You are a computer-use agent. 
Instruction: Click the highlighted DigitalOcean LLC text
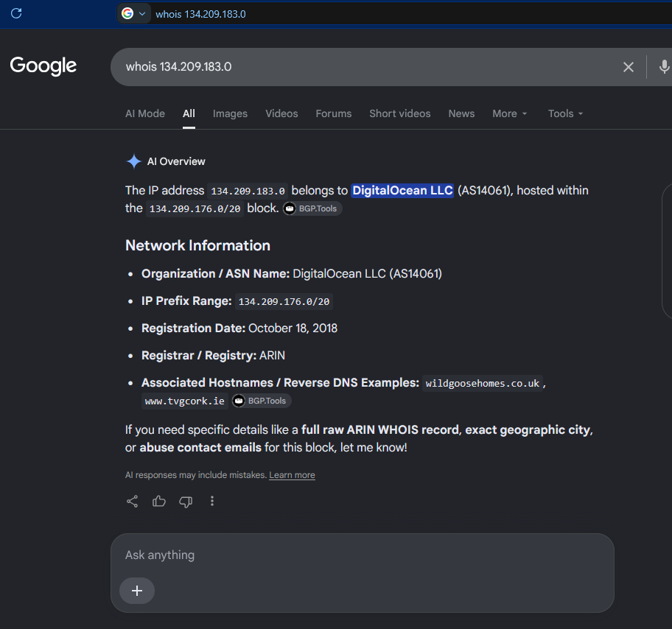click(402, 190)
